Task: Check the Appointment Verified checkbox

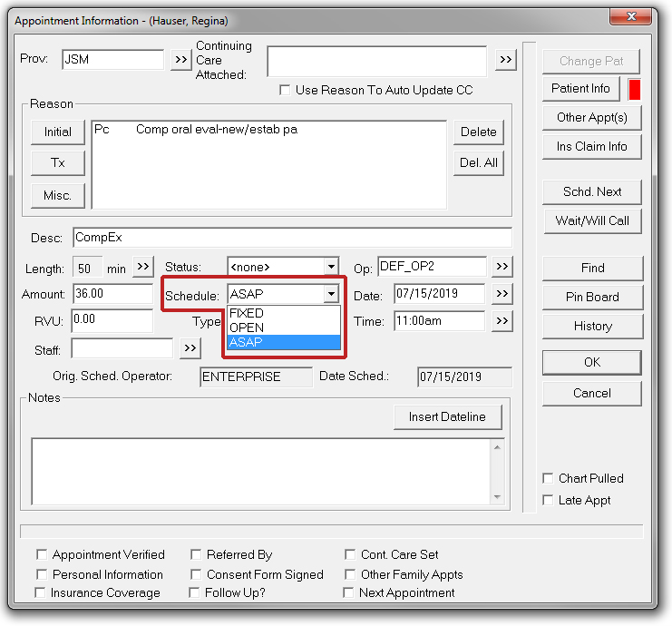Action: (42, 554)
